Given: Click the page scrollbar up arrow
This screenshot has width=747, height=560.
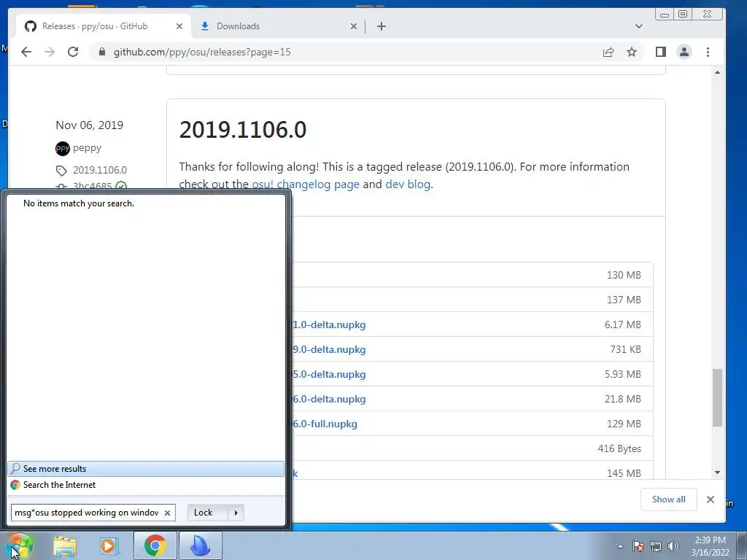Looking at the screenshot, I should pyautogui.click(x=718, y=72).
